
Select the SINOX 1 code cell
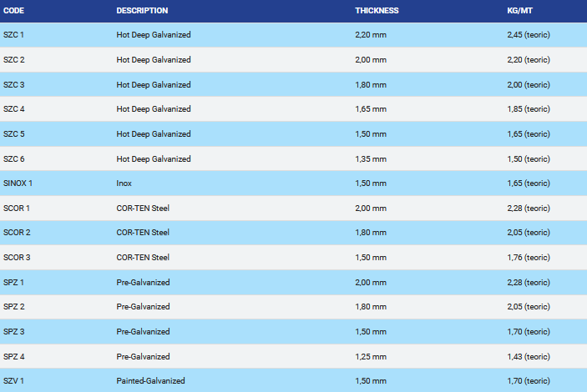tap(18, 183)
